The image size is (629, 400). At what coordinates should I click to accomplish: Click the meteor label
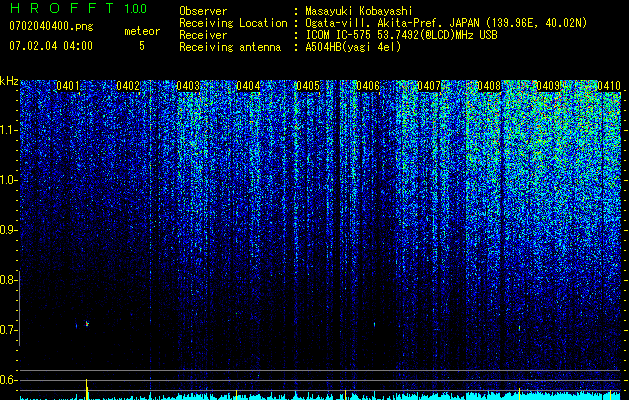pos(142,31)
